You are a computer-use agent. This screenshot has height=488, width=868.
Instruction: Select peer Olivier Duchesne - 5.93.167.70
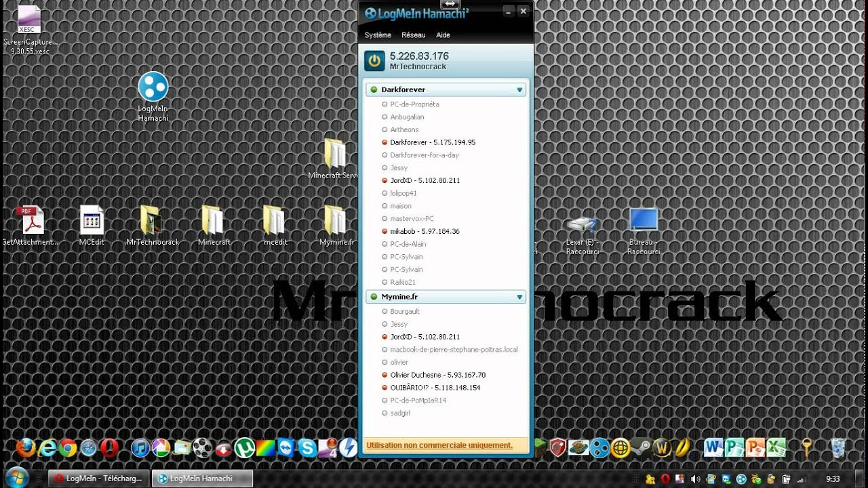(438, 375)
